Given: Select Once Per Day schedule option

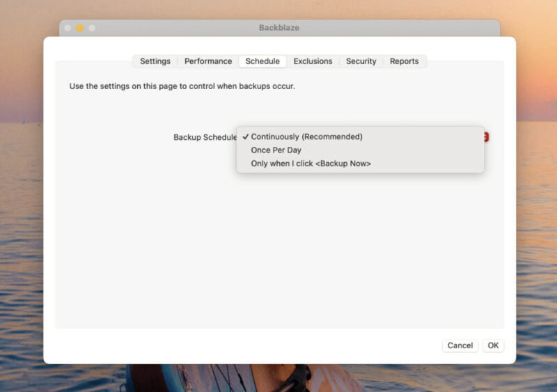Looking at the screenshot, I should [x=276, y=150].
